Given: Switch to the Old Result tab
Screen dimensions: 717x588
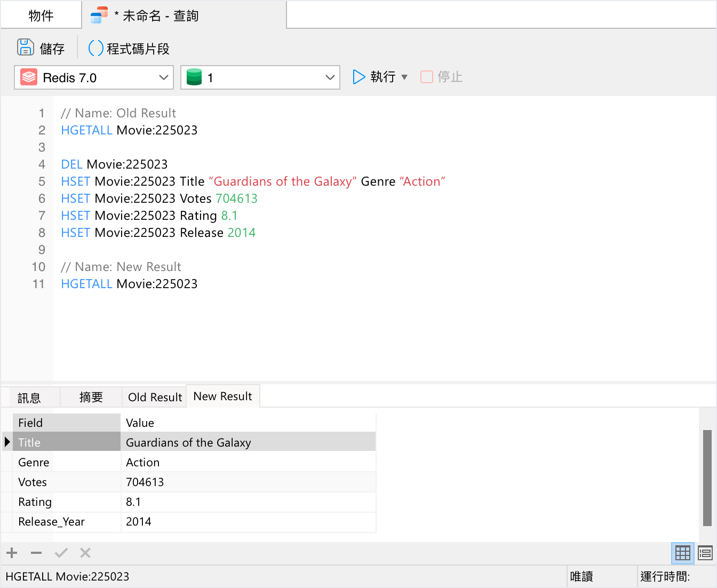Looking at the screenshot, I should (x=154, y=396).
